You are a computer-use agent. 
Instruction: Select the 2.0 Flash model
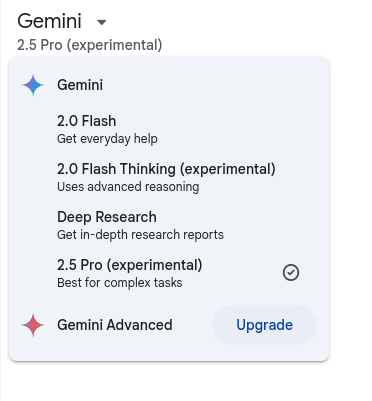169,129
